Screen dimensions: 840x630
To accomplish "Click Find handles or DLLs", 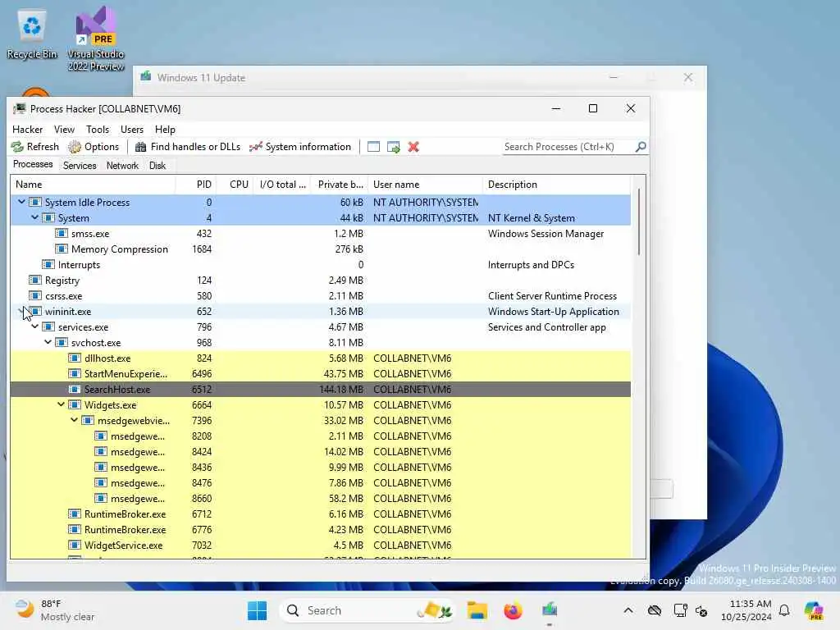I will click(188, 147).
